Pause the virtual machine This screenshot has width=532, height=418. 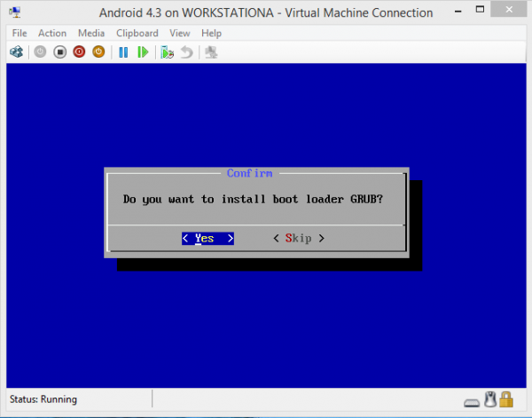(123, 52)
